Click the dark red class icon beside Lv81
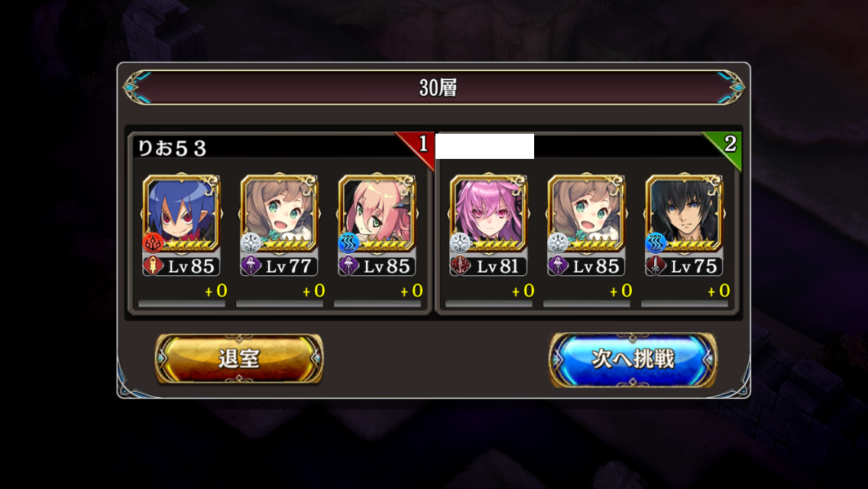The image size is (868, 489). click(460, 266)
